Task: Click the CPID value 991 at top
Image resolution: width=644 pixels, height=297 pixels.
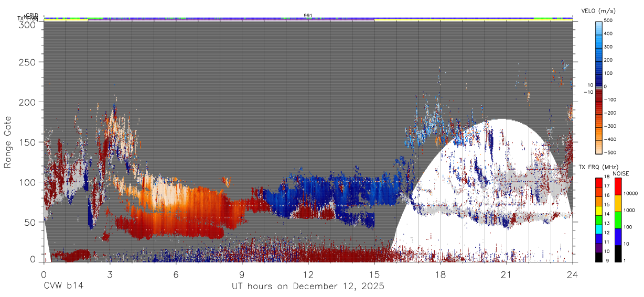Action: pyautogui.click(x=308, y=15)
